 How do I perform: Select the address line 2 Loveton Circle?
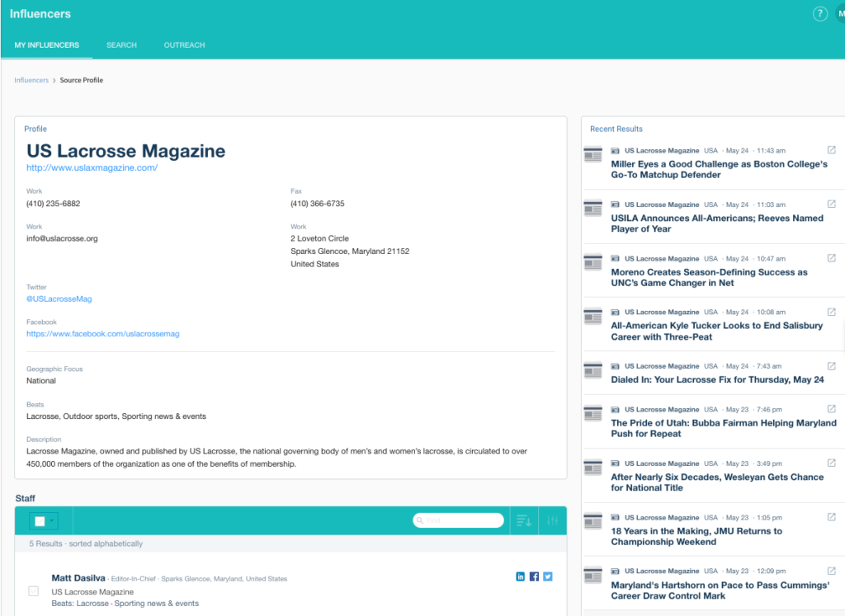[319, 238]
